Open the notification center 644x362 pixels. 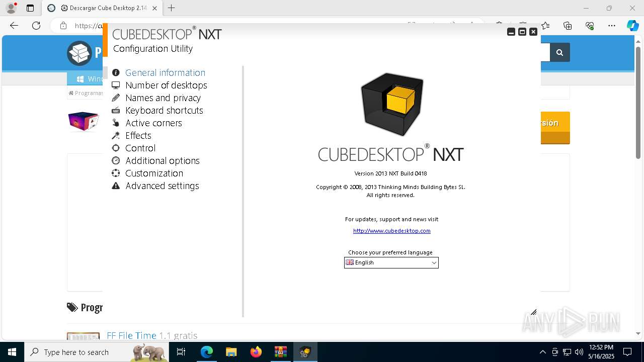tap(628, 352)
